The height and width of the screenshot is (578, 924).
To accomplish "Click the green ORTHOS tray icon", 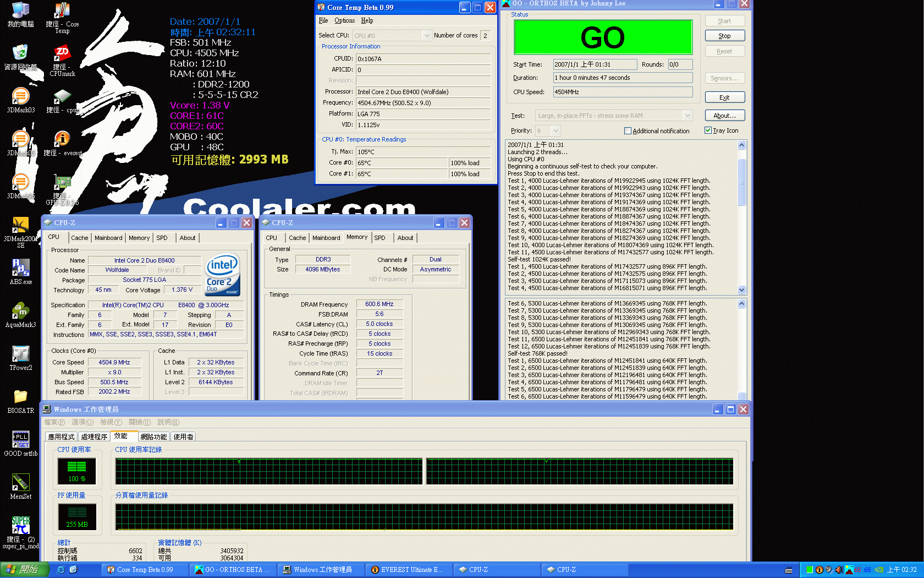I will pos(809,570).
